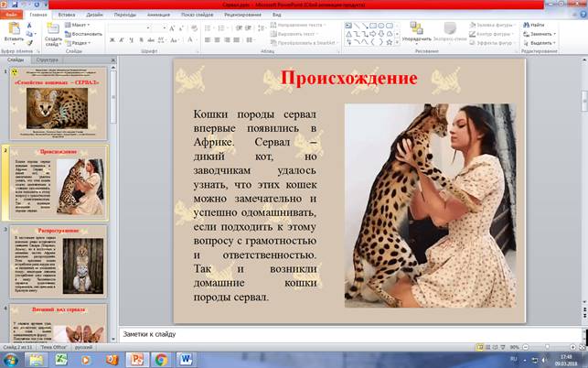Screen dimensions: 588x368
Task: Open Заливка фигуры shape fill dropdown
Action: [494, 25]
